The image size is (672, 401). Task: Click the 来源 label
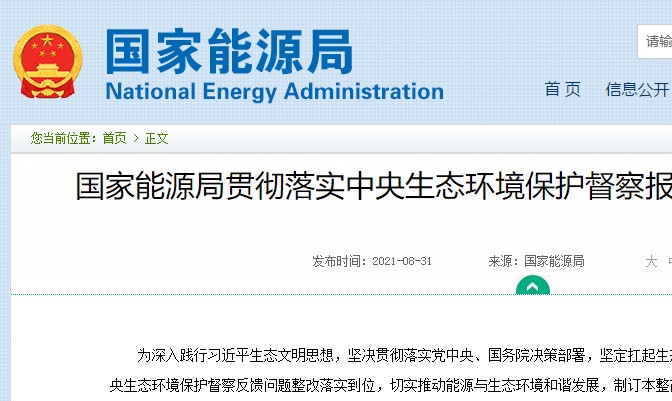click(501, 261)
